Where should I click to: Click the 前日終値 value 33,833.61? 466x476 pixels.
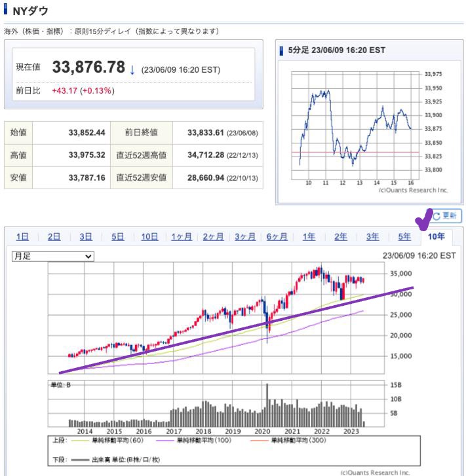pos(206,133)
